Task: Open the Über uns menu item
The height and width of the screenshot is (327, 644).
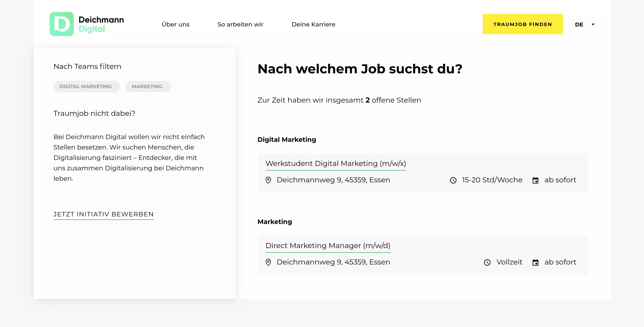Action: (176, 24)
